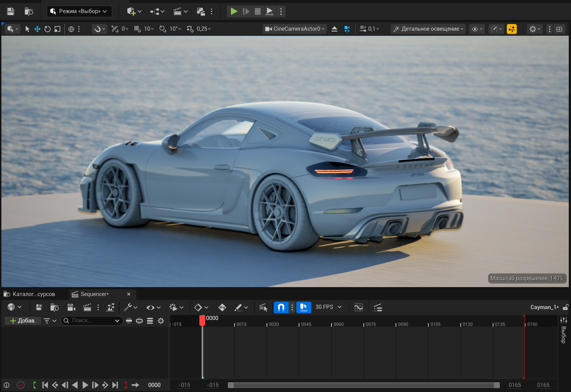Select the translate move tool
571x392 pixels.
(x=37, y=29)
